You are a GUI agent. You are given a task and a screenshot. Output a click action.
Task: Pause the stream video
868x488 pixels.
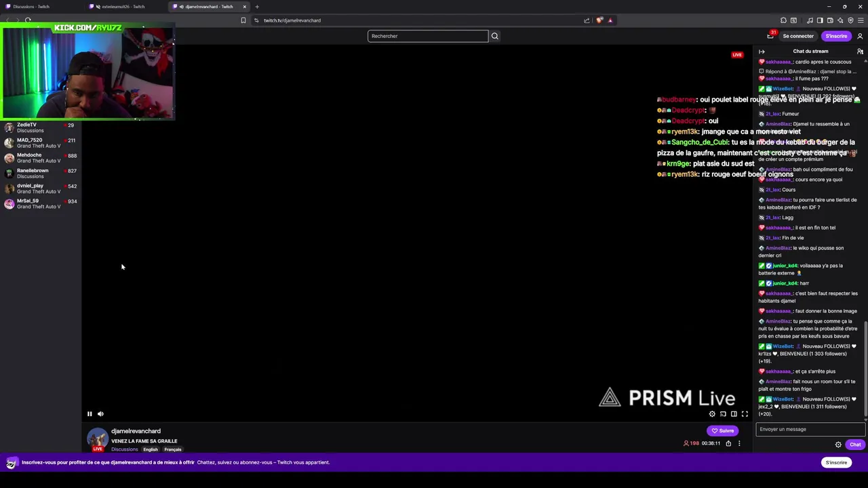pos(90,413)
